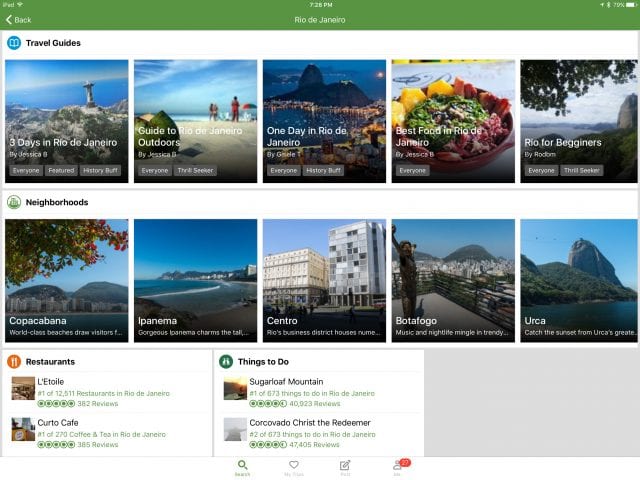This screenshot has height=480, width=640.
Task: Tap the Featured tag on first guide
Action: (x=61, y=171)
